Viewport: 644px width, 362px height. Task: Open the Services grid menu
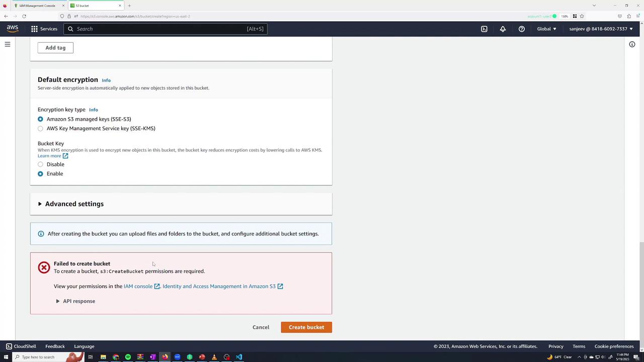pos(34,29)
